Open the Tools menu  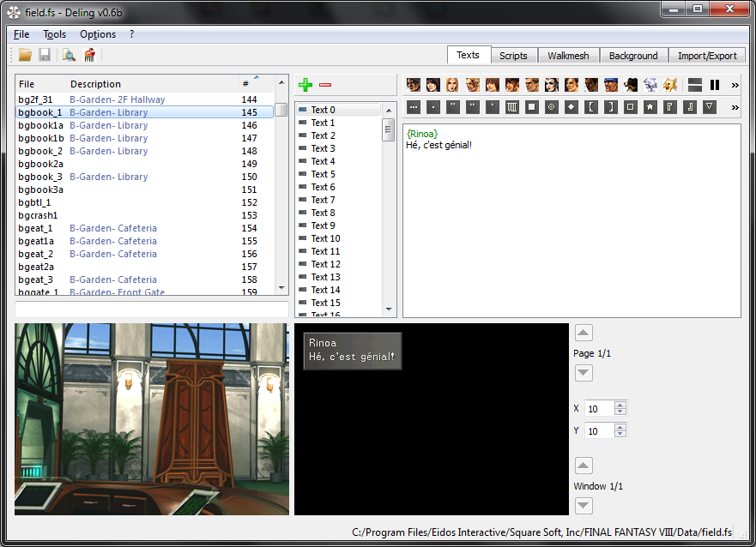click(54, 34)
